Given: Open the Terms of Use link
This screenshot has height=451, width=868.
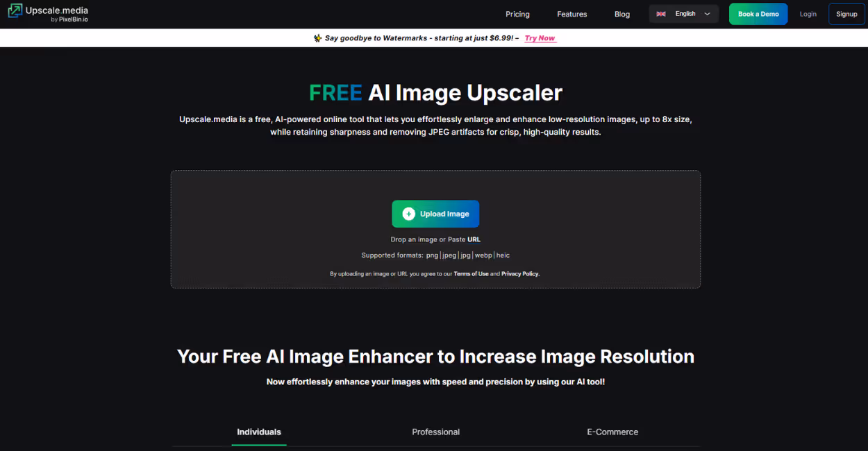Looking at the screenshot, I should [471, 274].
